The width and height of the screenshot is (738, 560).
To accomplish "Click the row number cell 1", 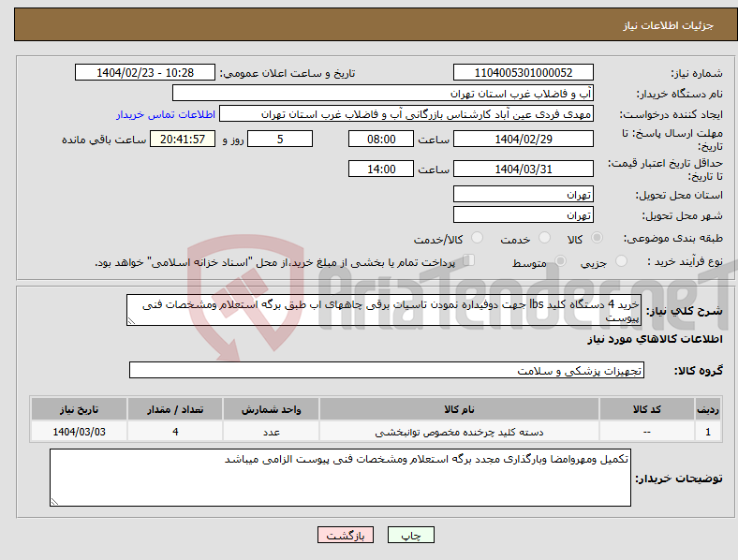I will [708, 432].
